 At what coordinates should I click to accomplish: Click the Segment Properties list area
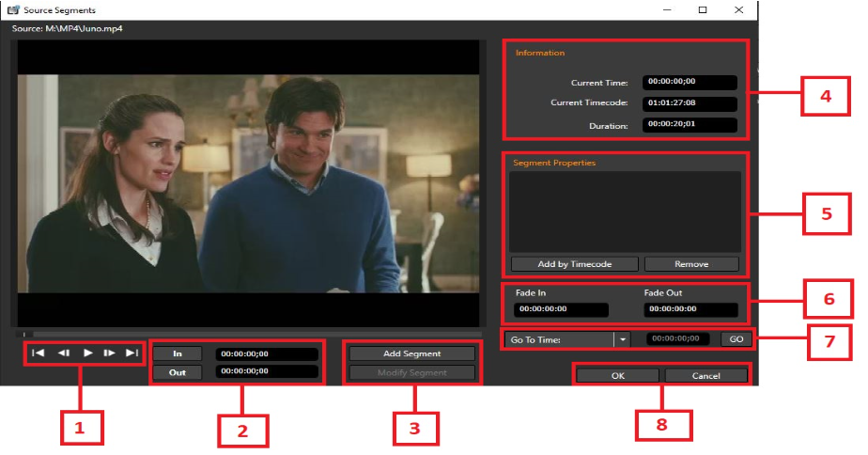click(x=625, y=212)
